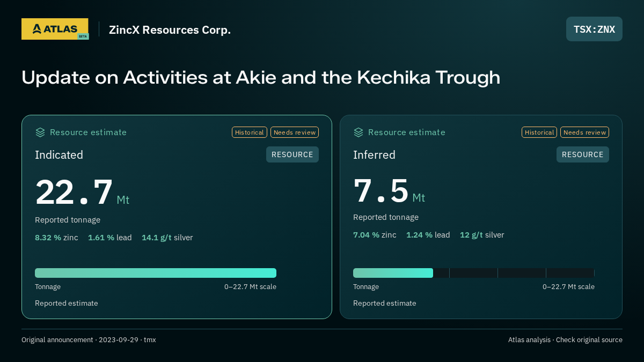Click the layers icon in the Indicated card
The height and width of the screenshot is (362, 644).
click(x=40, y=132)
